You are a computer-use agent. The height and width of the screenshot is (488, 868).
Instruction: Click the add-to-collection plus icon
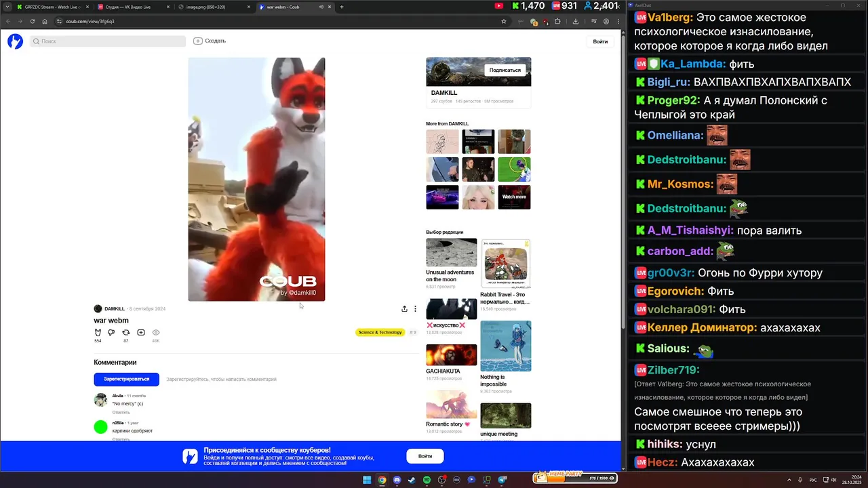click(x=141, y=332)
